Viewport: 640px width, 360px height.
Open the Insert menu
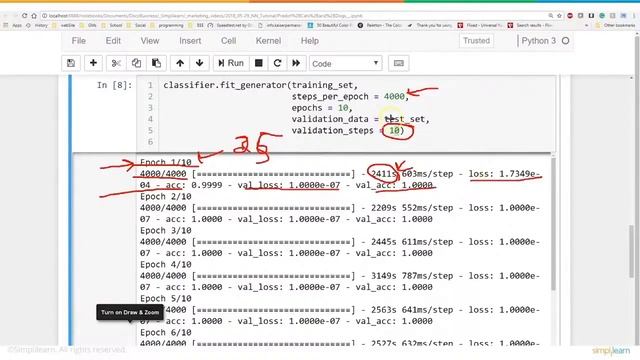pyautogui.click(x=190, y=41)
